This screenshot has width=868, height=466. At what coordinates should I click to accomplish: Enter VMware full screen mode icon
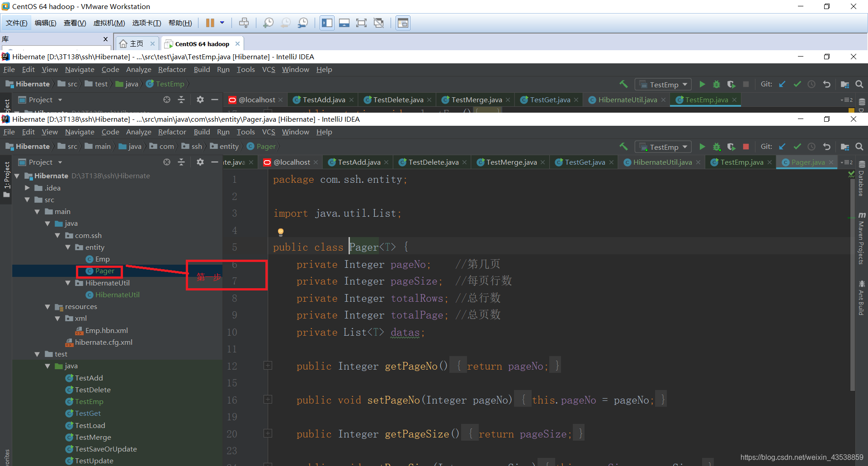coord(361,23)
